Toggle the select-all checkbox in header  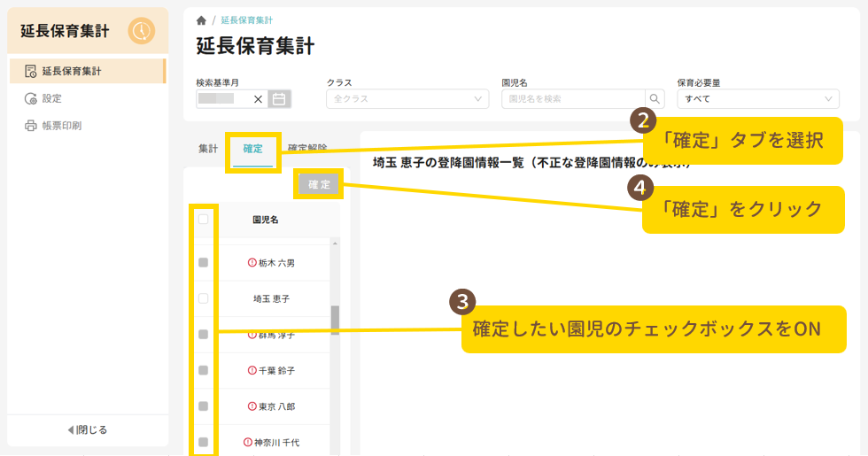click(203, 219)
